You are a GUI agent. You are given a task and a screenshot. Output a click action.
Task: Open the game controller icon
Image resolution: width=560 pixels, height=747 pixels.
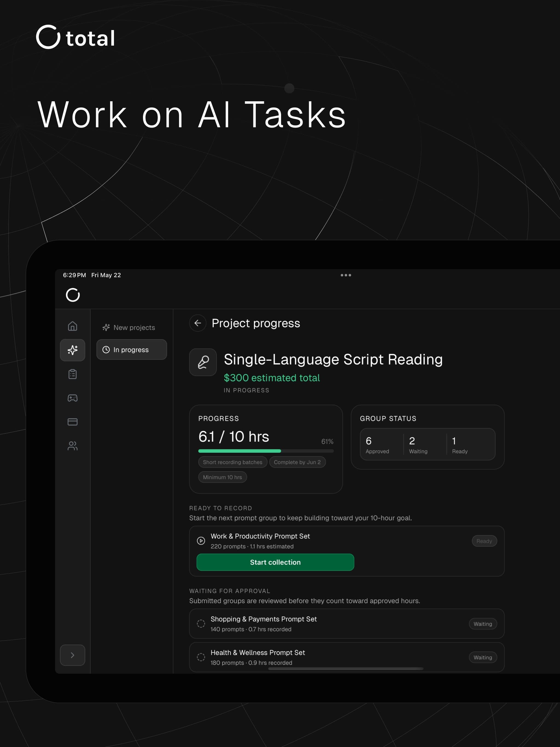tap(72, 398)
